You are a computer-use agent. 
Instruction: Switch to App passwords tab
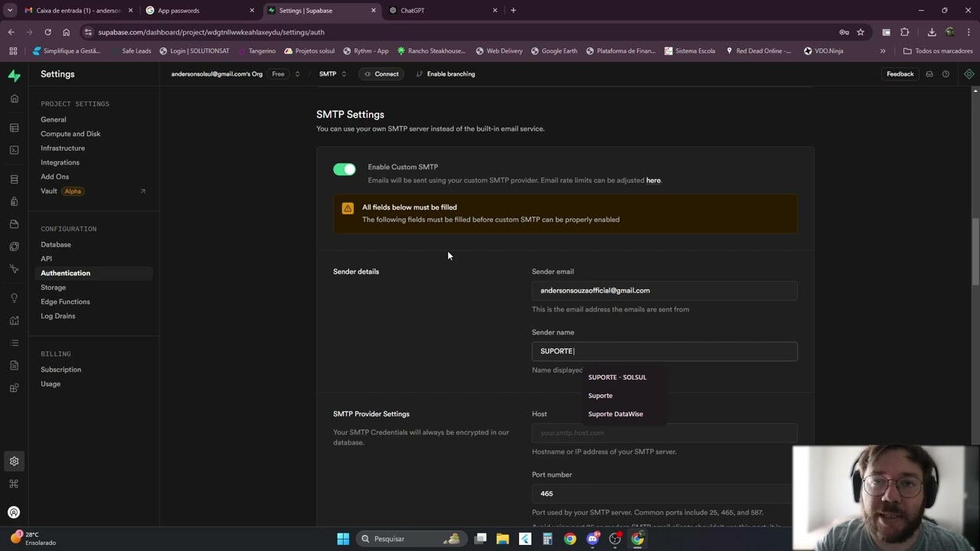point(201,11)
